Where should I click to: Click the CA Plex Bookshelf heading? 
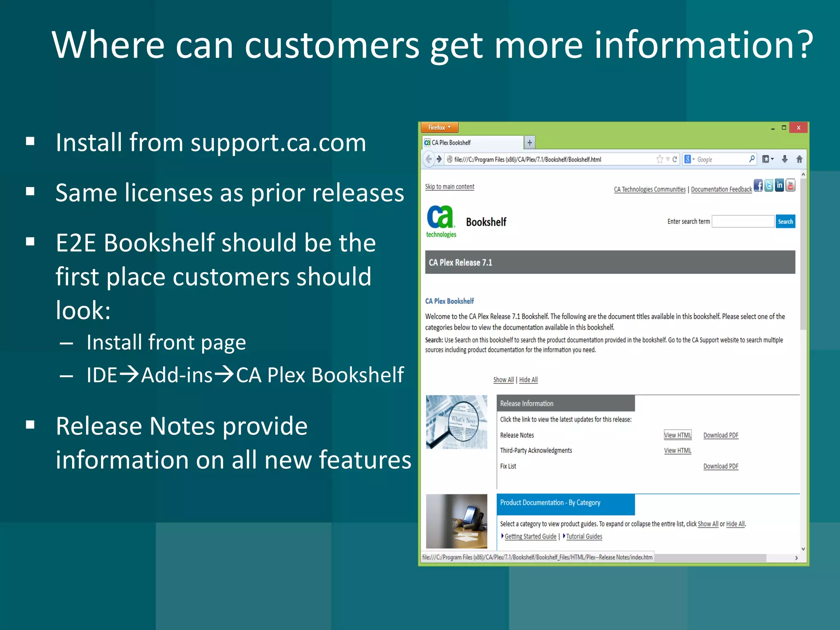coord(450,301)
